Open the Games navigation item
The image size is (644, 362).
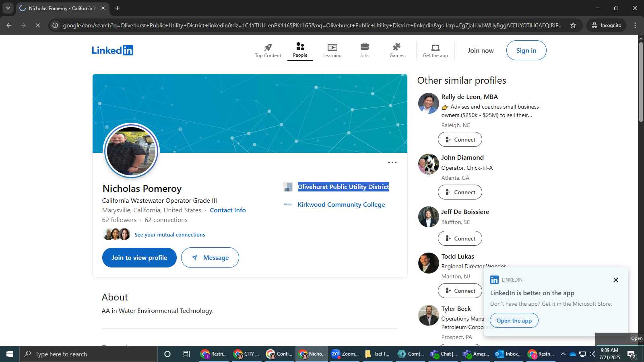397,51
